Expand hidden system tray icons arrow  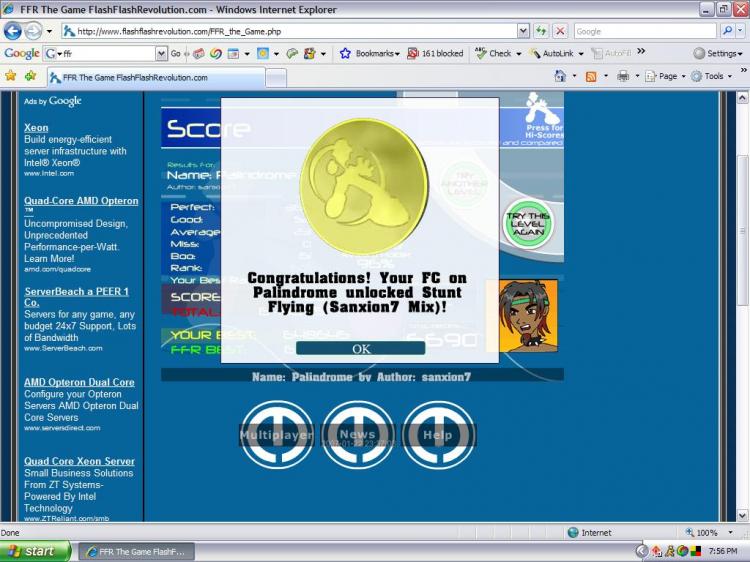pos(641,551)
